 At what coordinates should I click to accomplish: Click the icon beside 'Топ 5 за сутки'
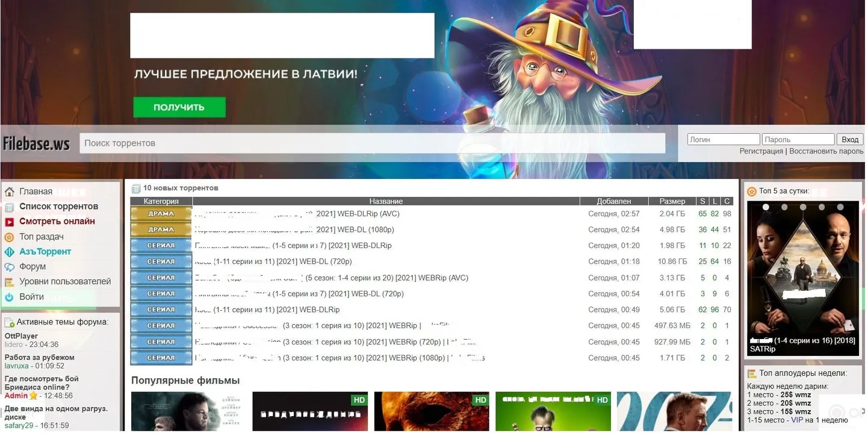pyautogui.click(x=752, y=192)
